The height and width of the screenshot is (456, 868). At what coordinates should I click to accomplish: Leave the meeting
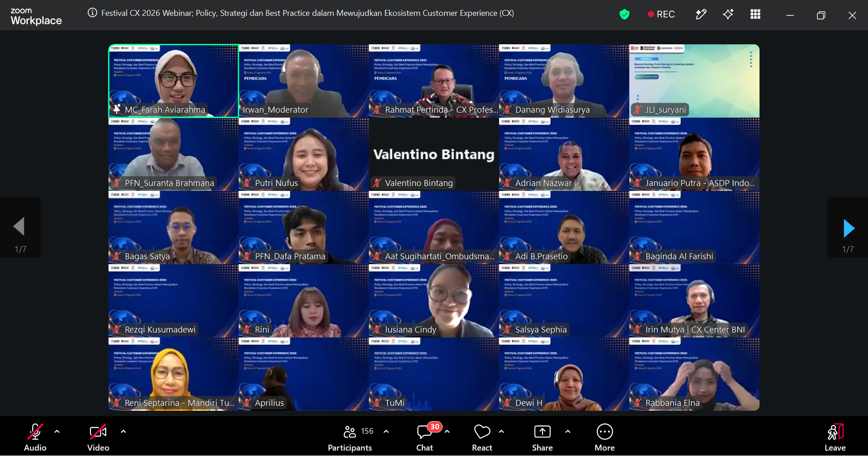[x=835, y=437]
